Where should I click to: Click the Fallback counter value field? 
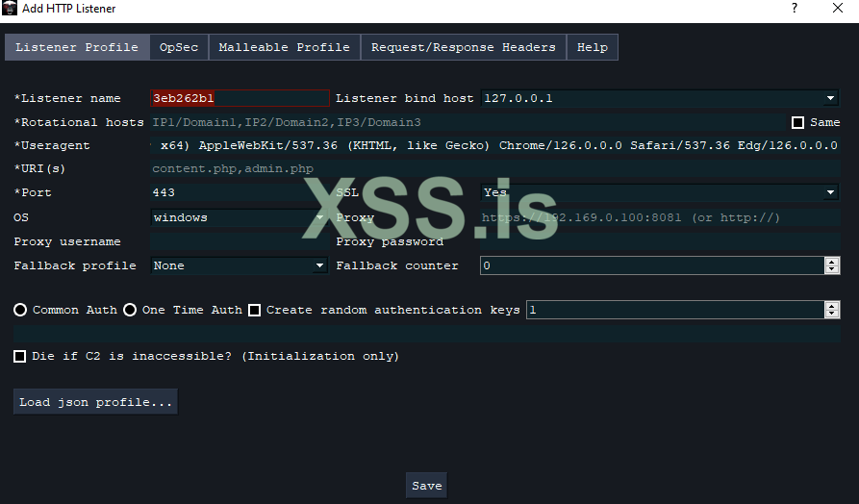click(x=652, y=265)
